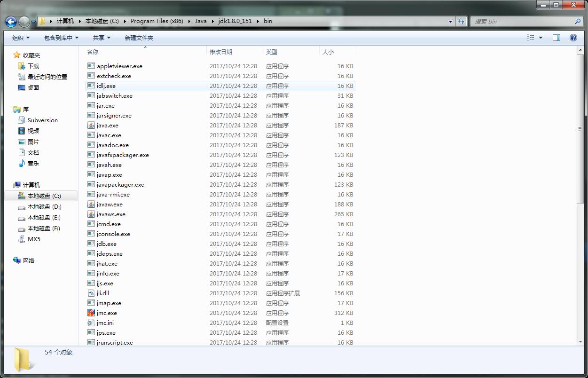Select the jmc.exe file icon
Screen dimensions: 588x378
(91, 313)
